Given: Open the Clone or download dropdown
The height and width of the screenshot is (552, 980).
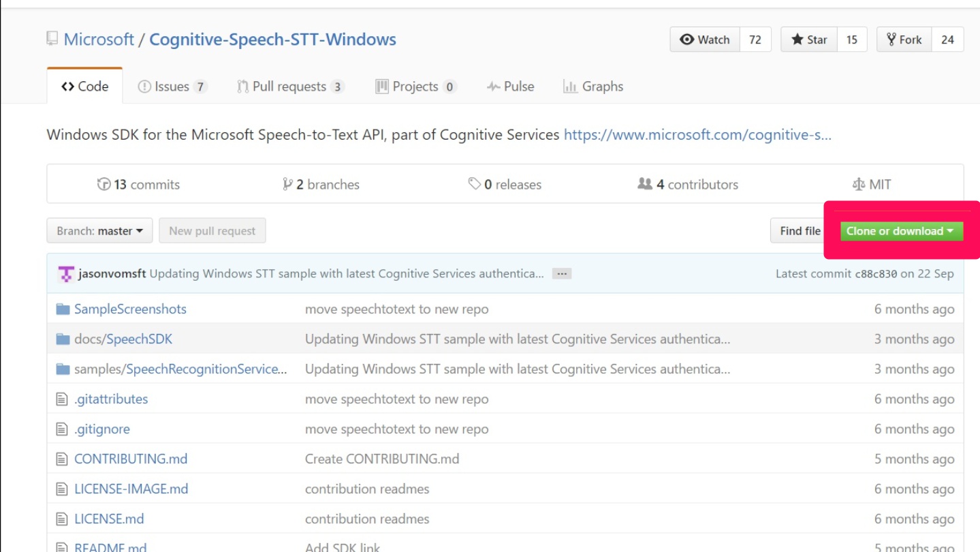Looking at the screenshot, I should coord(902,231).
